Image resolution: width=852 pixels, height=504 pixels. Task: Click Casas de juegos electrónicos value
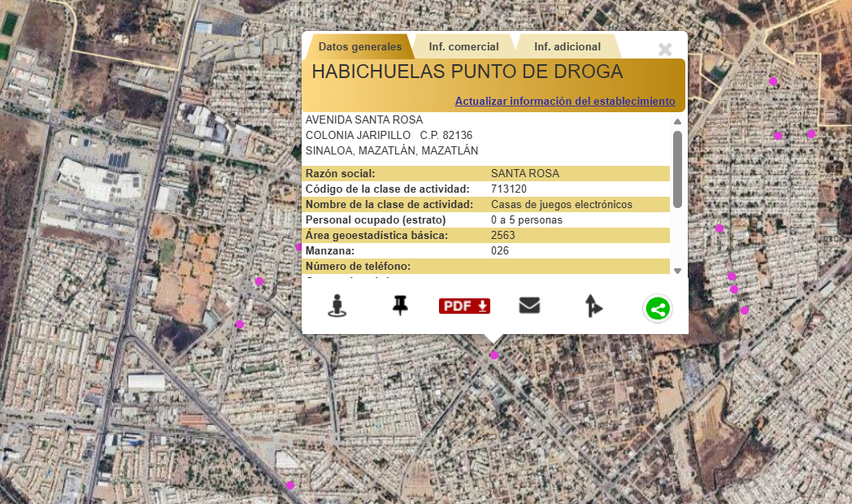(x=561, y=204)
